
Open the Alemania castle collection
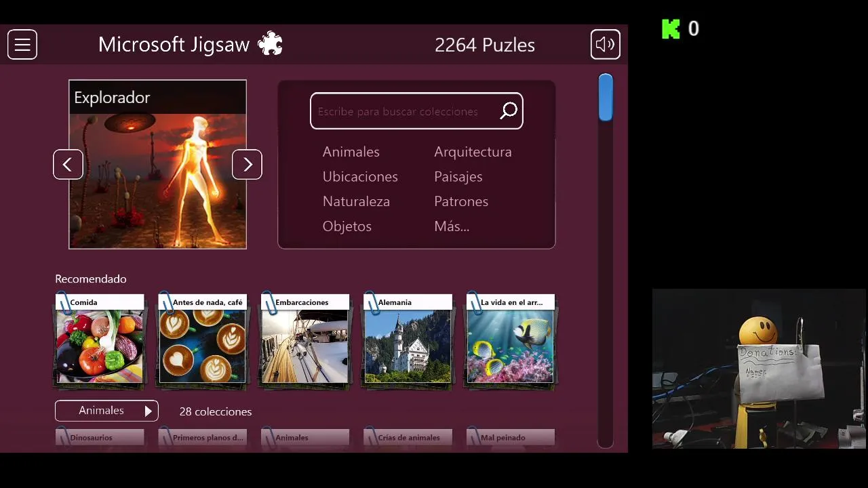(x=408, y=340)
